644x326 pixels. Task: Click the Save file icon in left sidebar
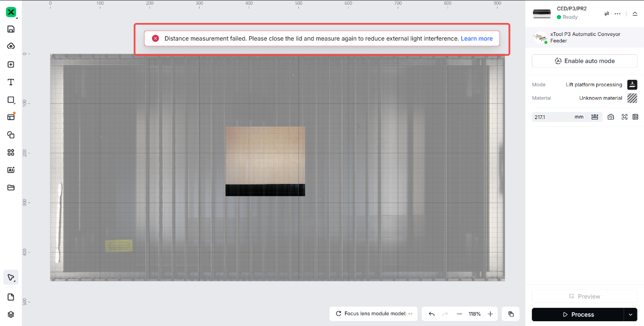(11, 29)
